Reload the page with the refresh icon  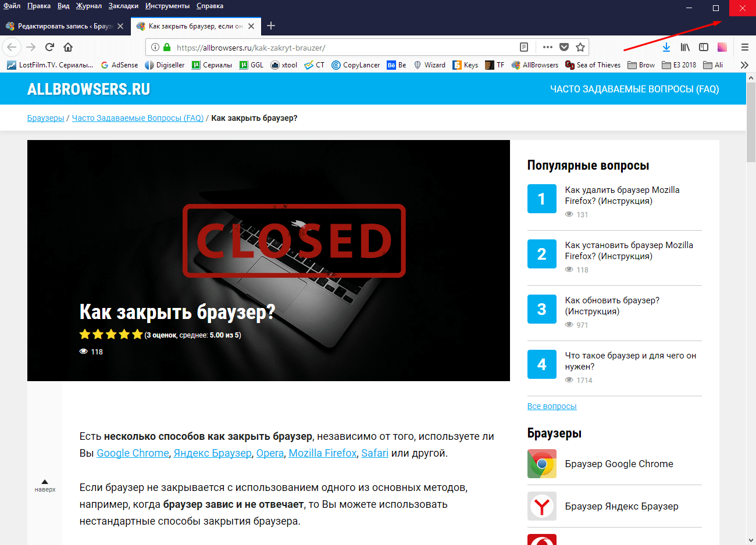coord(49,47)
